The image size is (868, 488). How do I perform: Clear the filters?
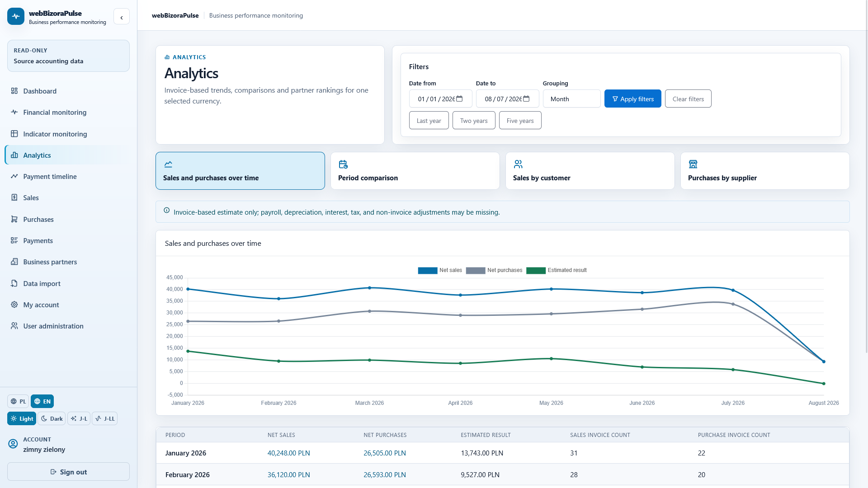click(688, 99)
